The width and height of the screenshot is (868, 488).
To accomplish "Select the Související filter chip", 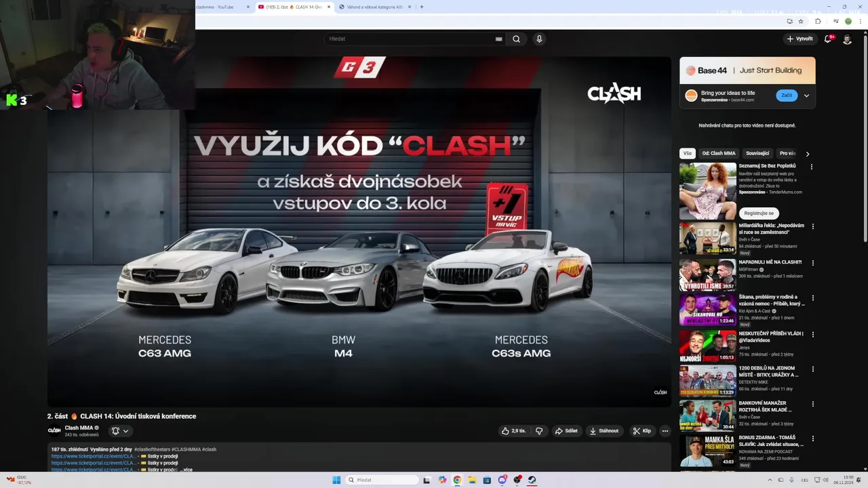I will 757,153.
